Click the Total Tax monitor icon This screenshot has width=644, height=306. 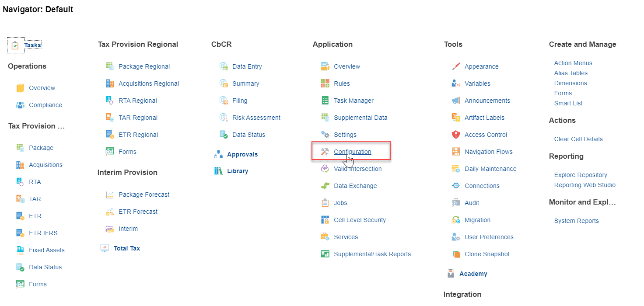click(105, 248)
